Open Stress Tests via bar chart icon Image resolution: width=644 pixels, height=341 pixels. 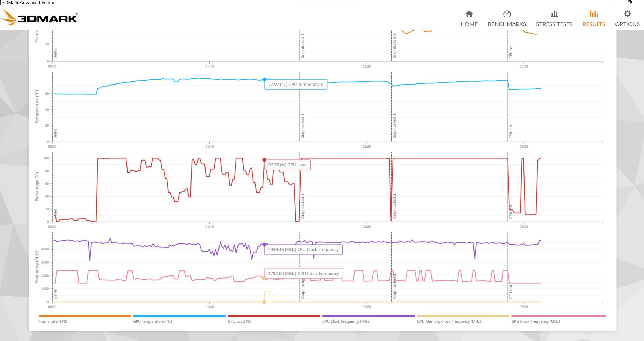pos(554,14)
